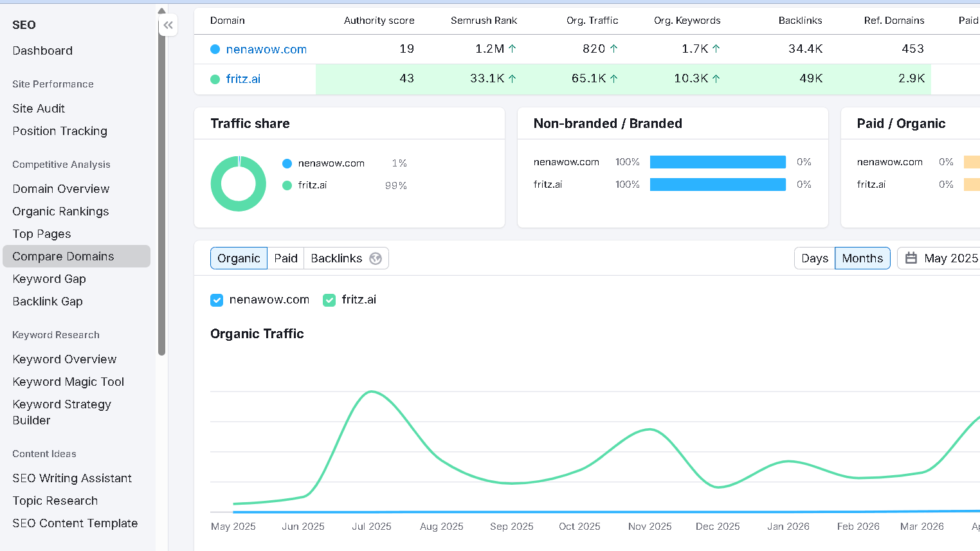Open Keyword Magic Tool in sidebar
The image size is (980, 551).
coord(68,382)
